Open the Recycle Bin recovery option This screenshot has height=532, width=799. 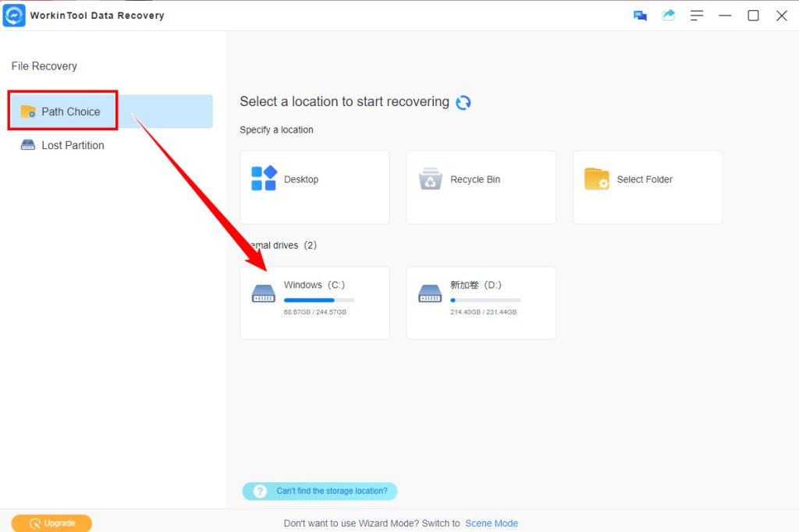click(x=430, y=179)
